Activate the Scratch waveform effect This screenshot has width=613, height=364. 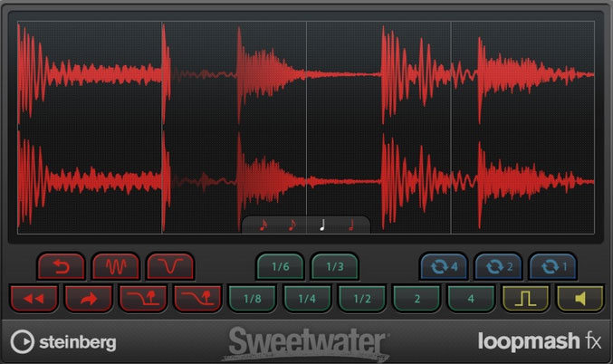[x=116, y=266]
